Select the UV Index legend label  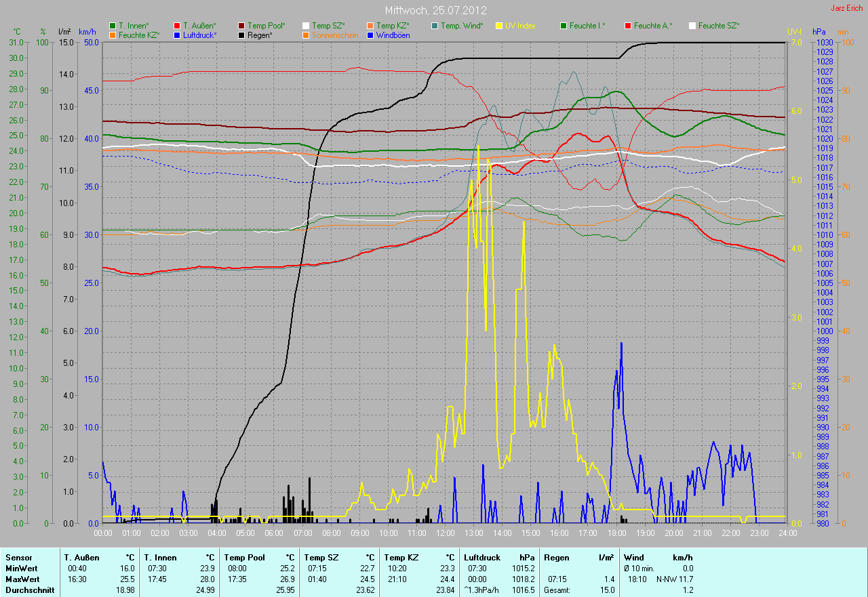(x=520, y=26)
